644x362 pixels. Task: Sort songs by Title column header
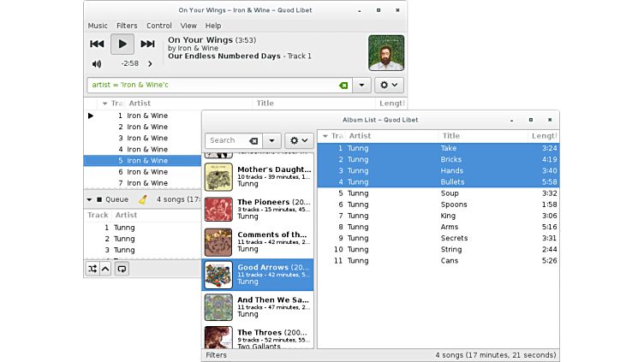coord(450,135)
